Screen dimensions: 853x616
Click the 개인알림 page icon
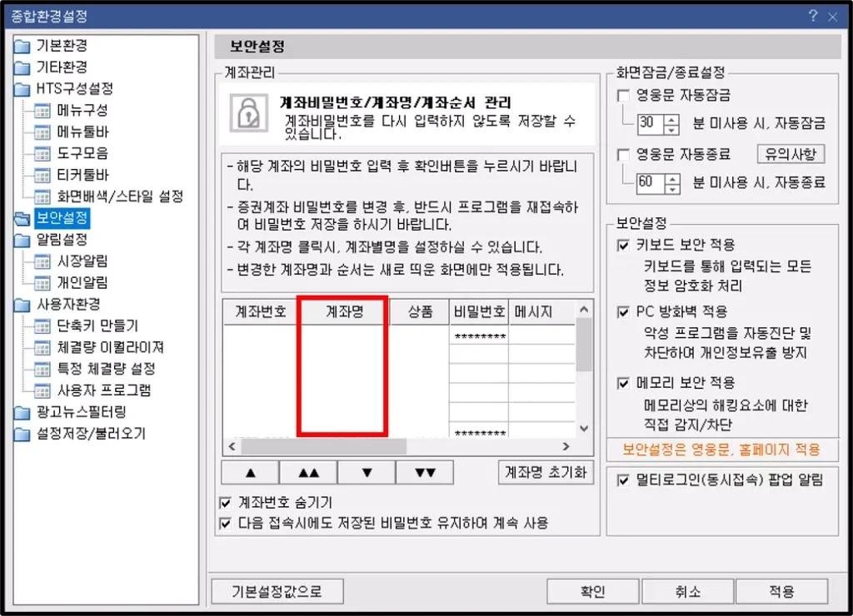click(42, 283)
